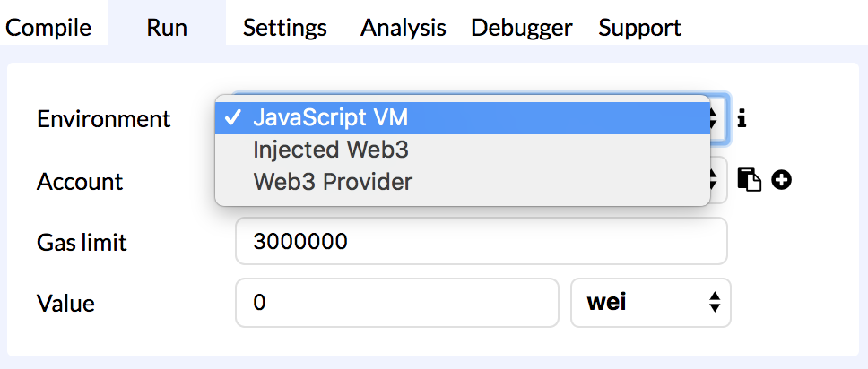This screenshot has height=369, width=868.
Task: Click the Gas limit label
Action: (82, 242)
